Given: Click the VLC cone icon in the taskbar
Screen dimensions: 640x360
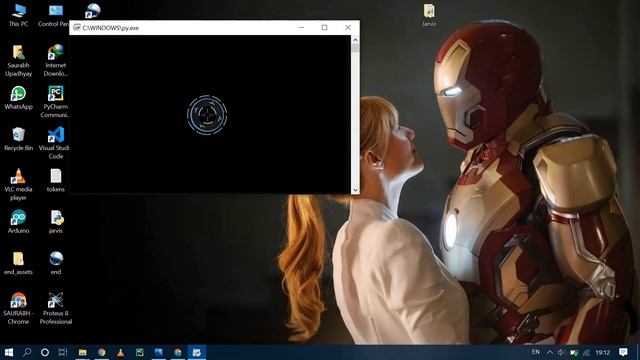Looking at the screenshot, I should point(120,352).
